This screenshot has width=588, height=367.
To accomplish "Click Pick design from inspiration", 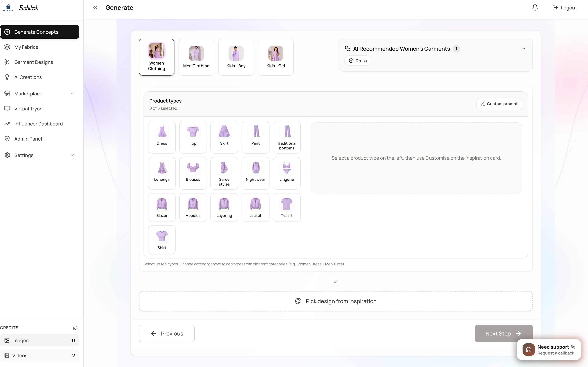I will pos(336,301).
